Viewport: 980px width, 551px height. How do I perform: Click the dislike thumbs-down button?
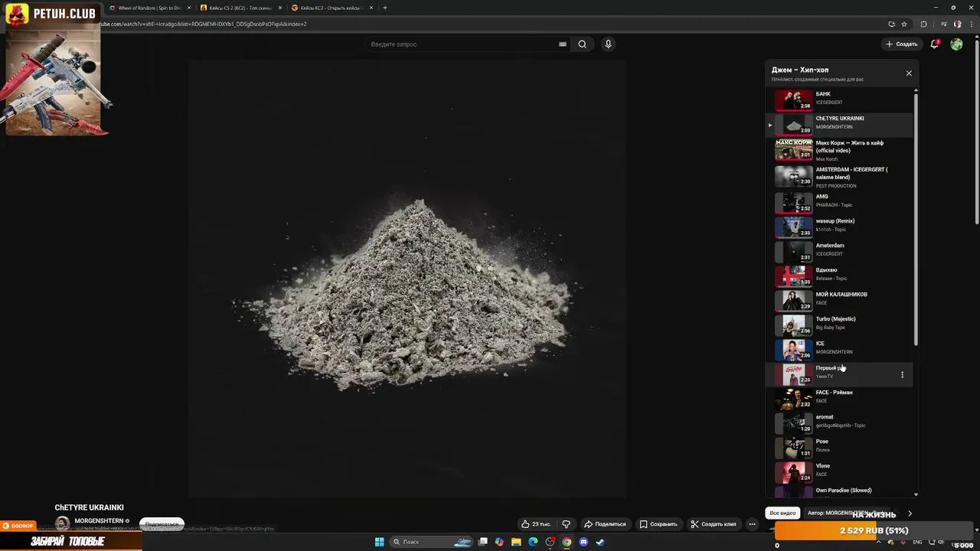pyautogui.click(x=567, y=524)
